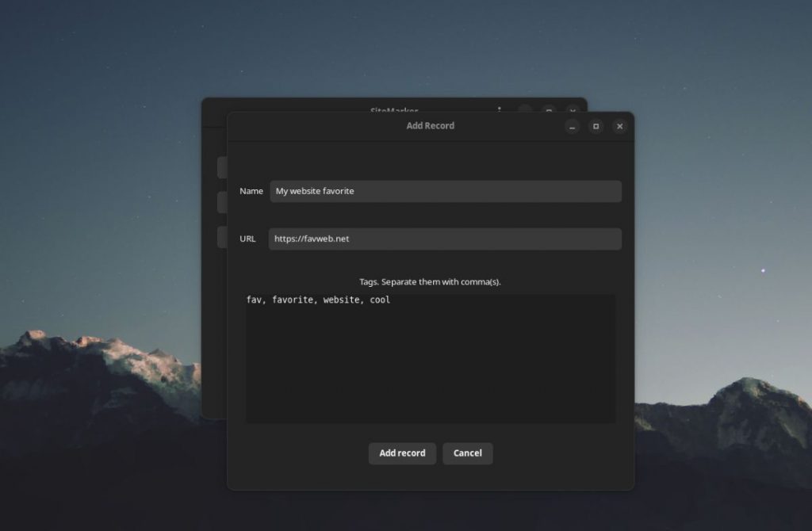Click the URL text 'https://favweb.net'
Screen dimensions: 812x531
309,239
